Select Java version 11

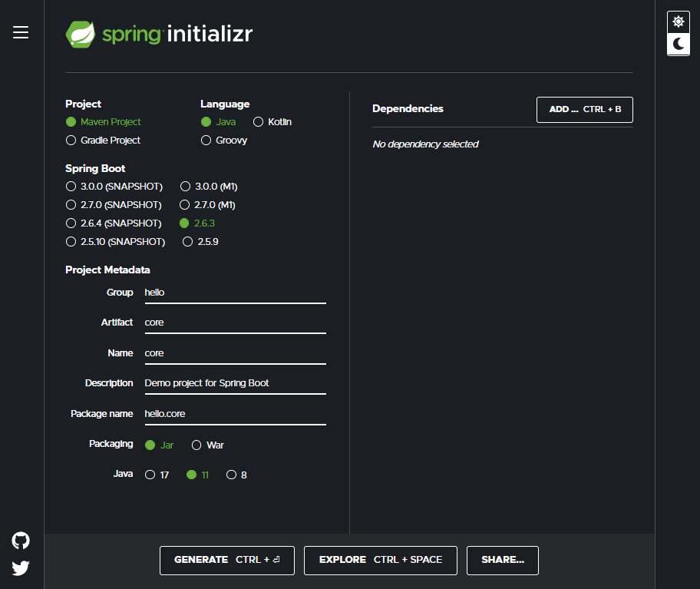coord(197,475)
